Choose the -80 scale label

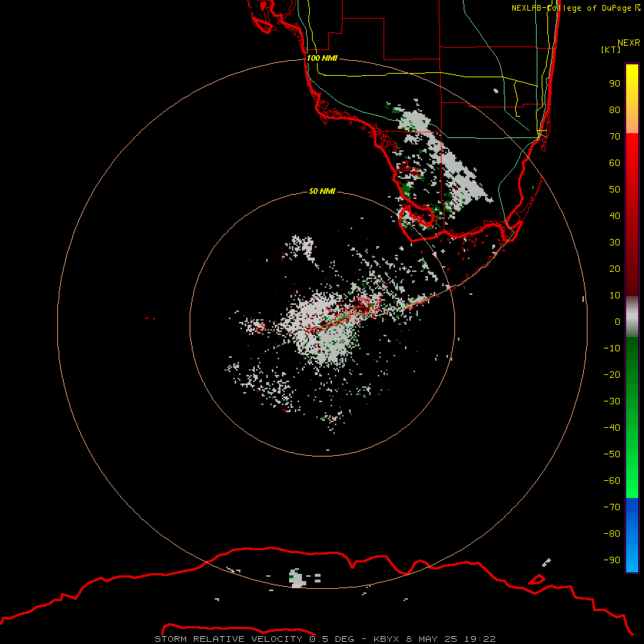pos(612,534)
